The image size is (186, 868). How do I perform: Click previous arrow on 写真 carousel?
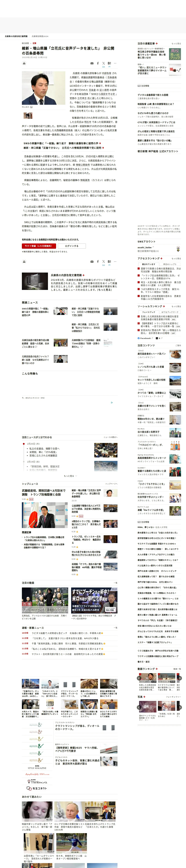pyautogui.click(x=139, y=708)
